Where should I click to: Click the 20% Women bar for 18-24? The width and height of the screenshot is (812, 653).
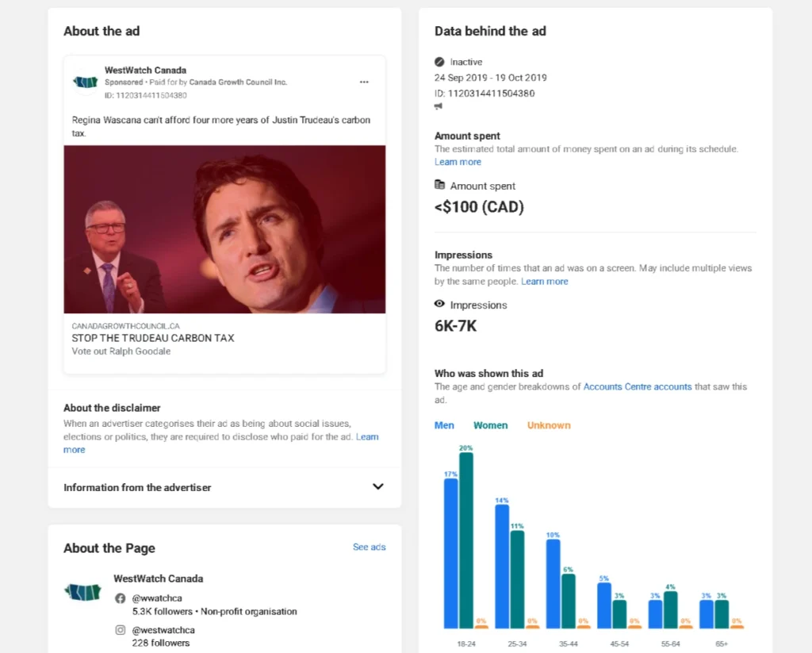(x=466, y=540)
